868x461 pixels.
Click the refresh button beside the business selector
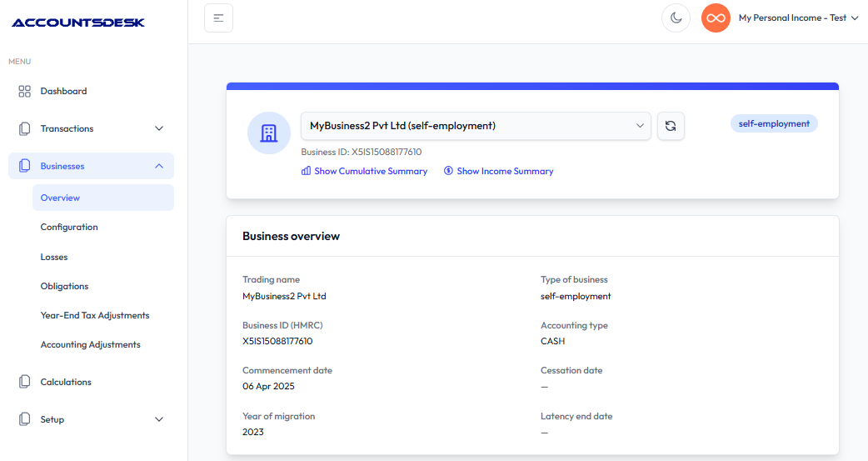point(671,126)
